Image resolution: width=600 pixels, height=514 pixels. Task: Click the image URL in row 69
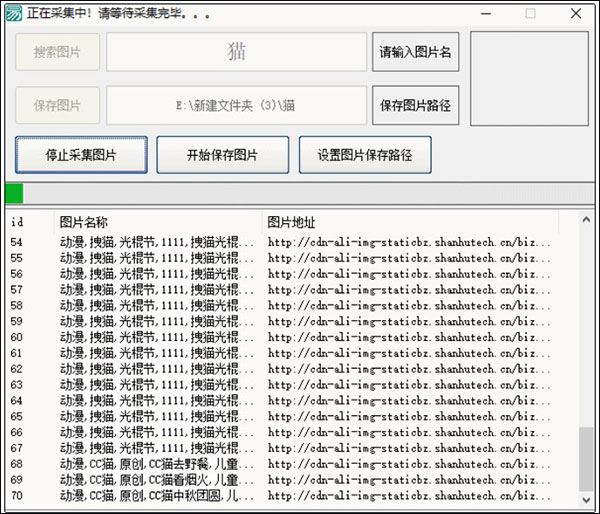click(409, 480)
